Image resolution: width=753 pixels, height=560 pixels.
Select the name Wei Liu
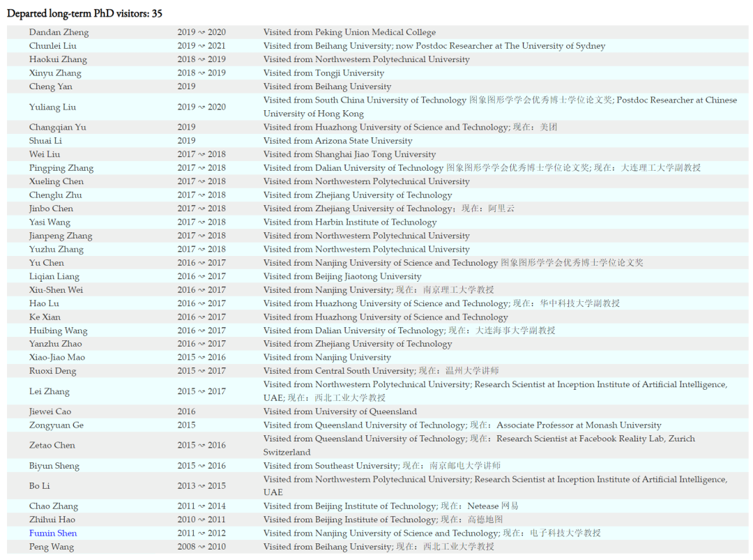pyautogui.click(x=44, y=154)
